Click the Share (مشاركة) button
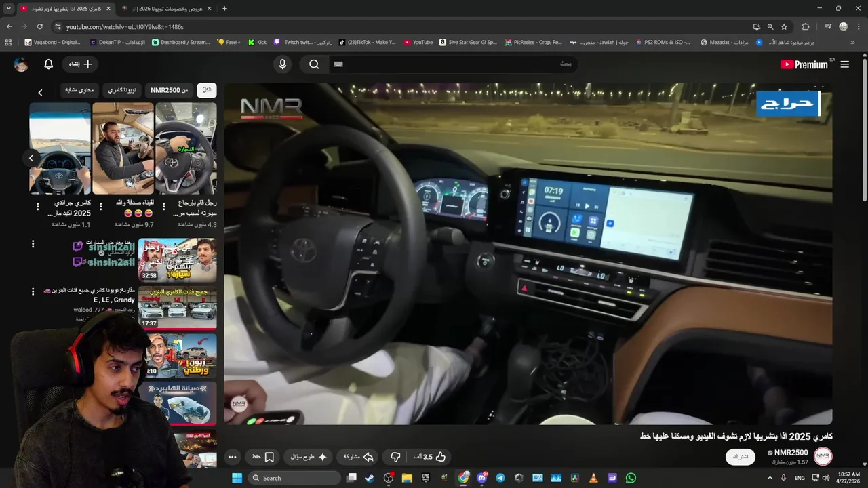This screenshot has height=488, width=868. (359, 457)
